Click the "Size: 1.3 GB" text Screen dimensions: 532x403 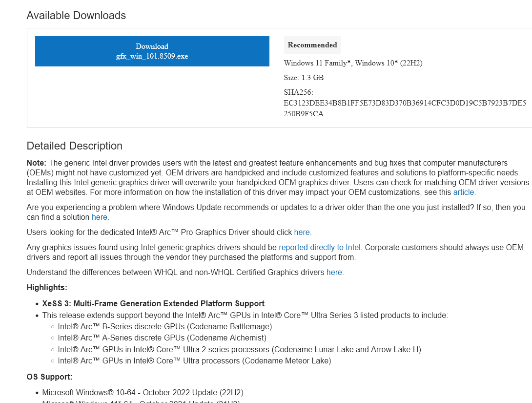(x=304, y=78)
